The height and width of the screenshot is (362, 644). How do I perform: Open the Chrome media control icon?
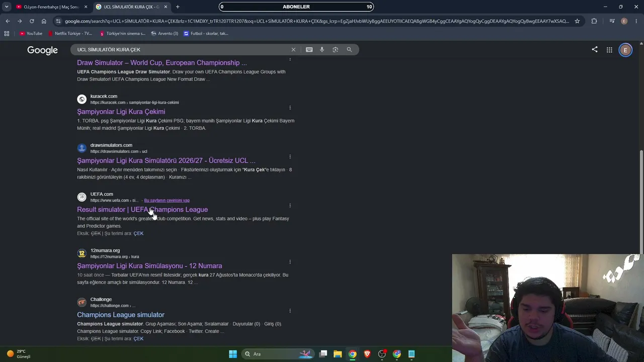click(x=612, y=21)
